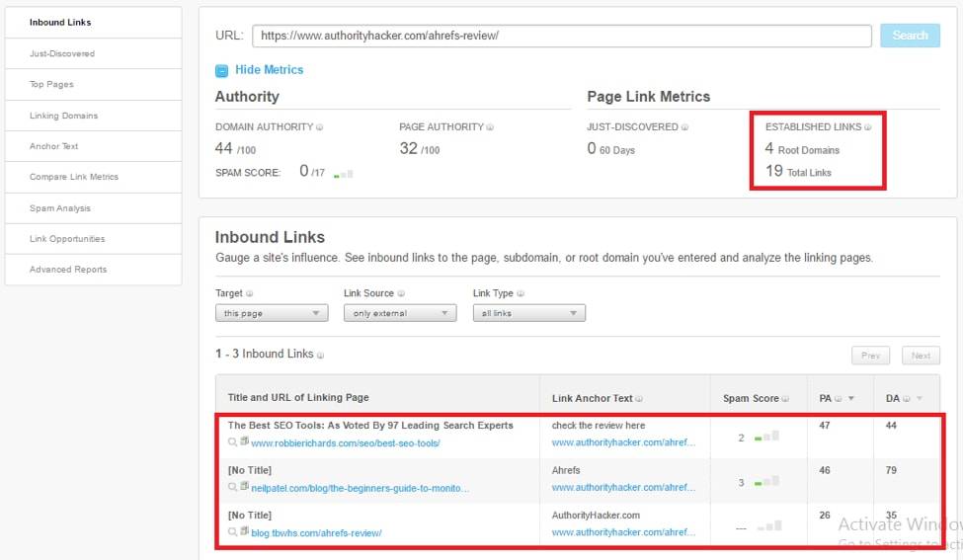Click the Title and URL of Linking Page header
This screenshot has height=560, width=963.
pos(298,398)
